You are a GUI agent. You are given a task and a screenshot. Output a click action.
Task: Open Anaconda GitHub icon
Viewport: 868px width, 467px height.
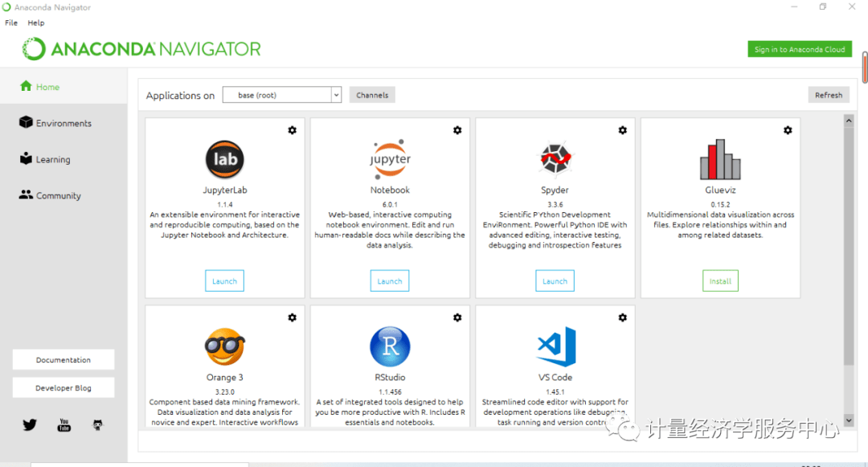[x=97, y=425]
